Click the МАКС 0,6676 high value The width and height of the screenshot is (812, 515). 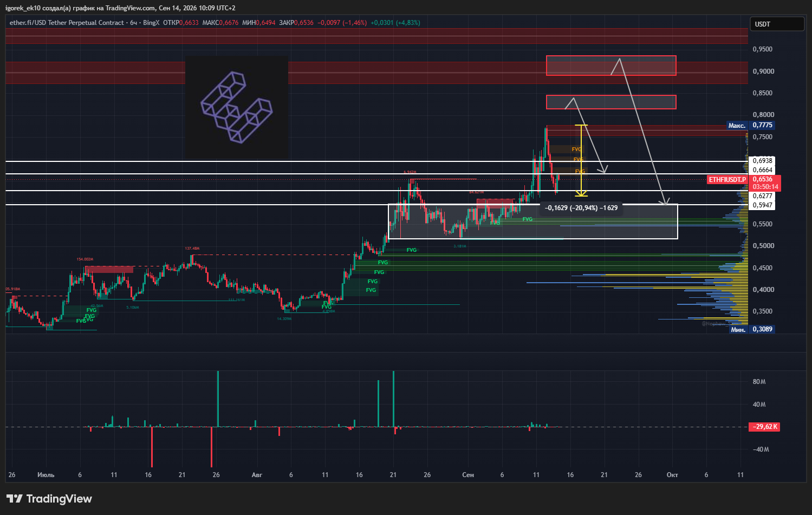[x=220, y=23]
